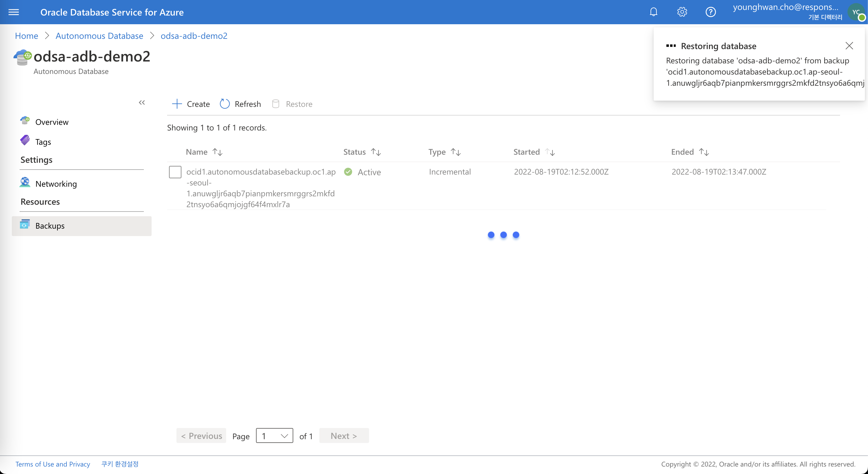The width and height of the screenshot is (868, 474).
Task: Collapse the sidebar with double chevron
Action: point(142,103)
